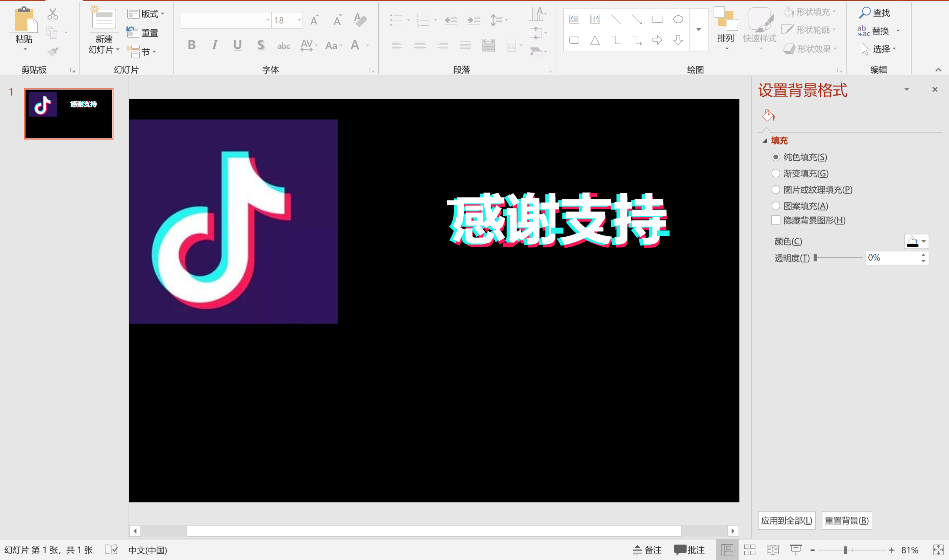Select the triangle shape

coord(595,40)
